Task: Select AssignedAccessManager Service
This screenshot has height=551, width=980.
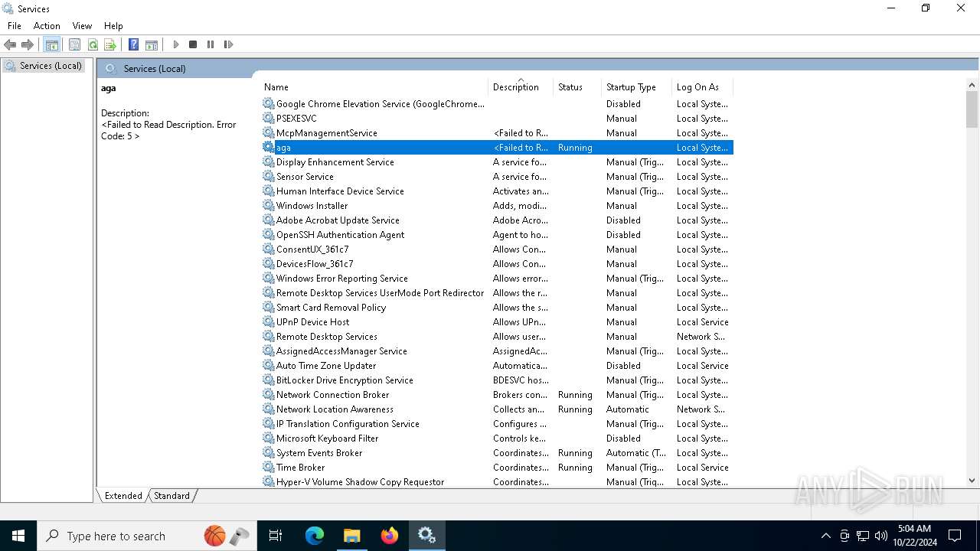Action: pos(497,351)
